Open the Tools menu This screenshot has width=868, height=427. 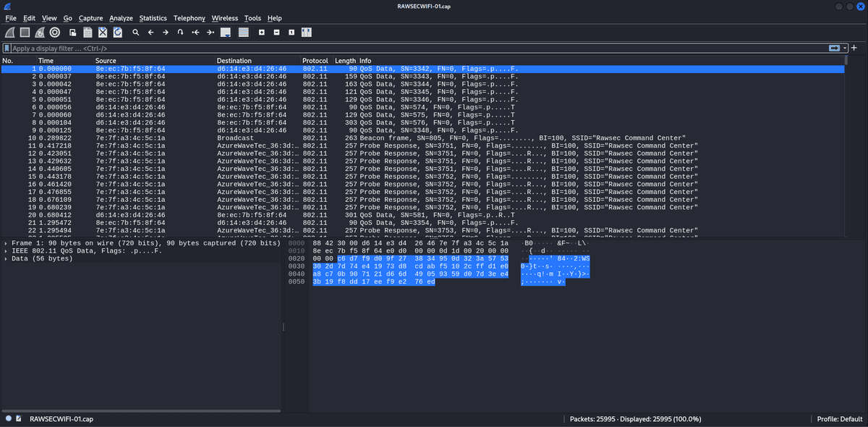[x=252, y=18]
